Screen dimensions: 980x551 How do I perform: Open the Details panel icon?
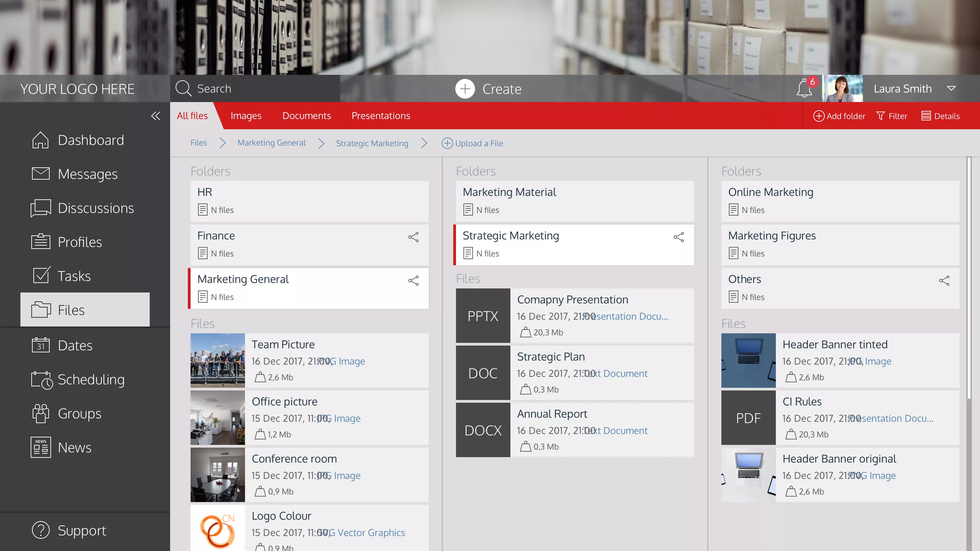(x=926, y=116)
